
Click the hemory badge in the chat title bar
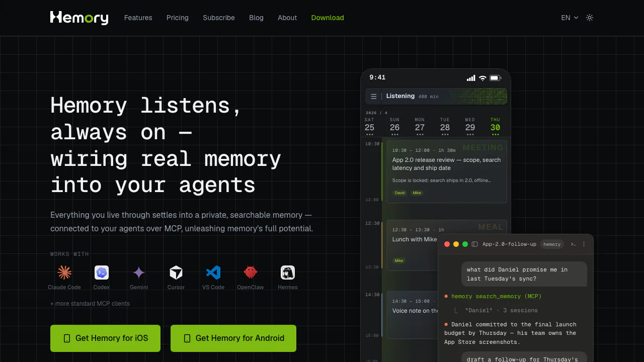click(552, 244)
